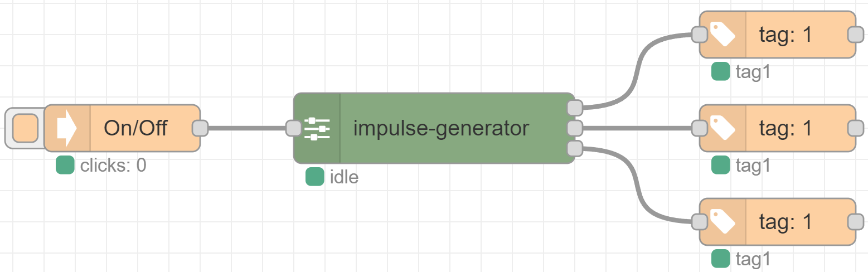Viewport: 868px width, 272px height.
Task: Click the bottom output port of impulse-generator
Action: 575,149
